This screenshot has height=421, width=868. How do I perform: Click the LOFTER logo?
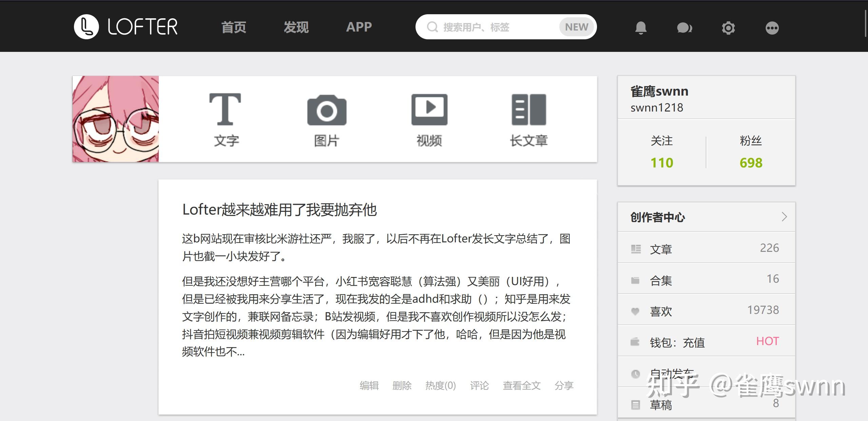[x=126, y=26]
